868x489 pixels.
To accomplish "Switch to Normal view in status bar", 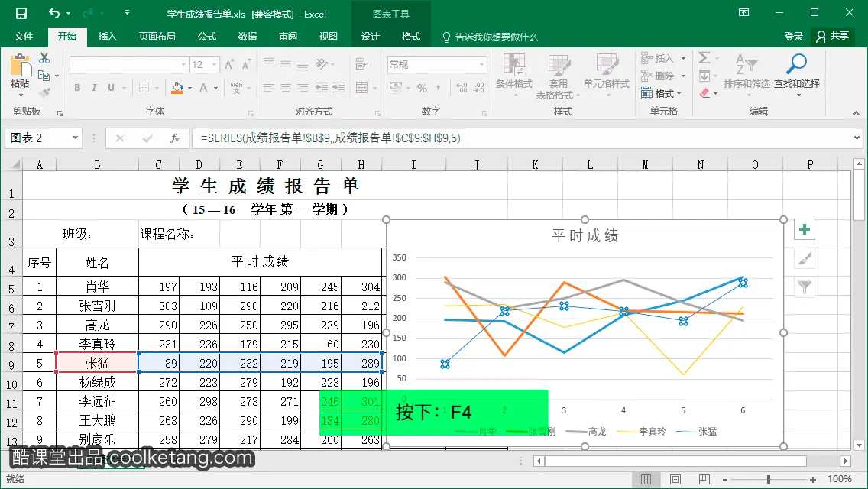I will [646, 479].
